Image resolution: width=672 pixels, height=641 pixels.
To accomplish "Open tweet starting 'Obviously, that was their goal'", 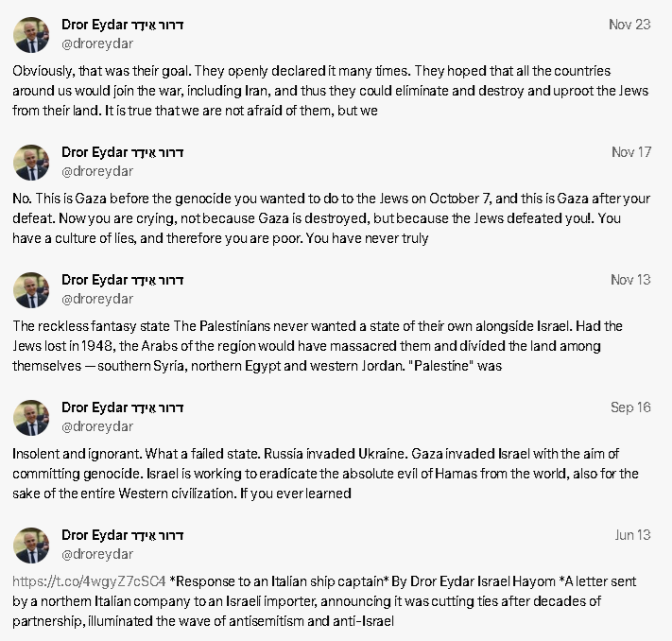I will coord(330,91).
